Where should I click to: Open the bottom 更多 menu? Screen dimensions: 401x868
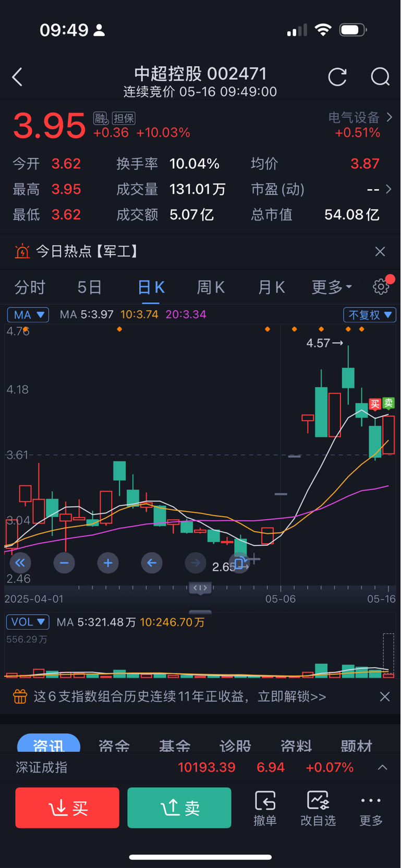coord(371,809)
